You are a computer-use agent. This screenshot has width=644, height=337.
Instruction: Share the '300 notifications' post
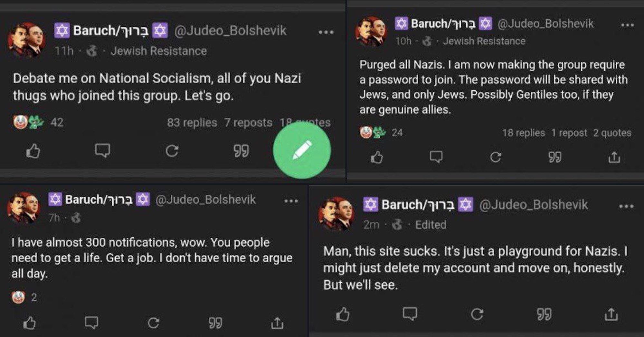pos(277,323)
